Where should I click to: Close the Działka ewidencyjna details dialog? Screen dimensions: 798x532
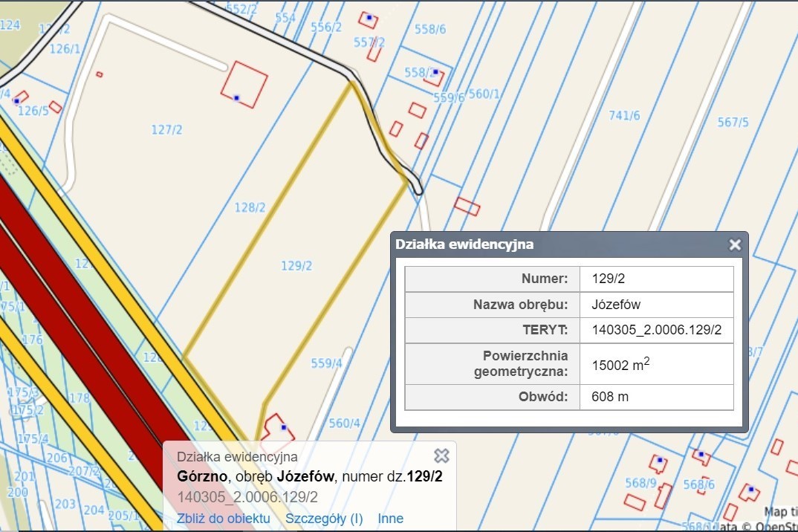[x=734, y=244]
